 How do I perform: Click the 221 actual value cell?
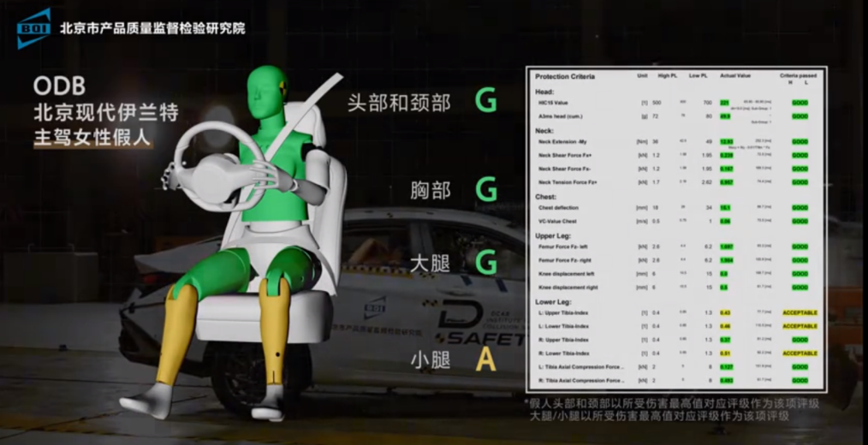click(x=724, y=103)
